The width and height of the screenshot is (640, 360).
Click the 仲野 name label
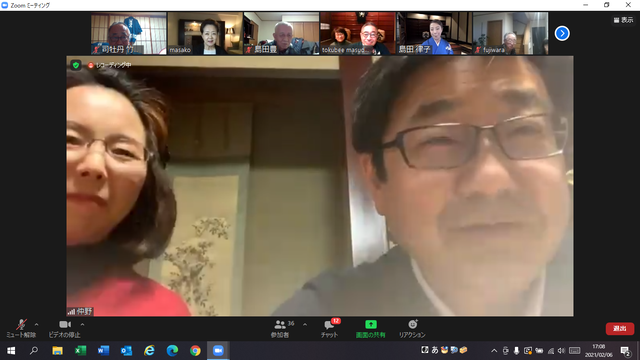[80, 311]
